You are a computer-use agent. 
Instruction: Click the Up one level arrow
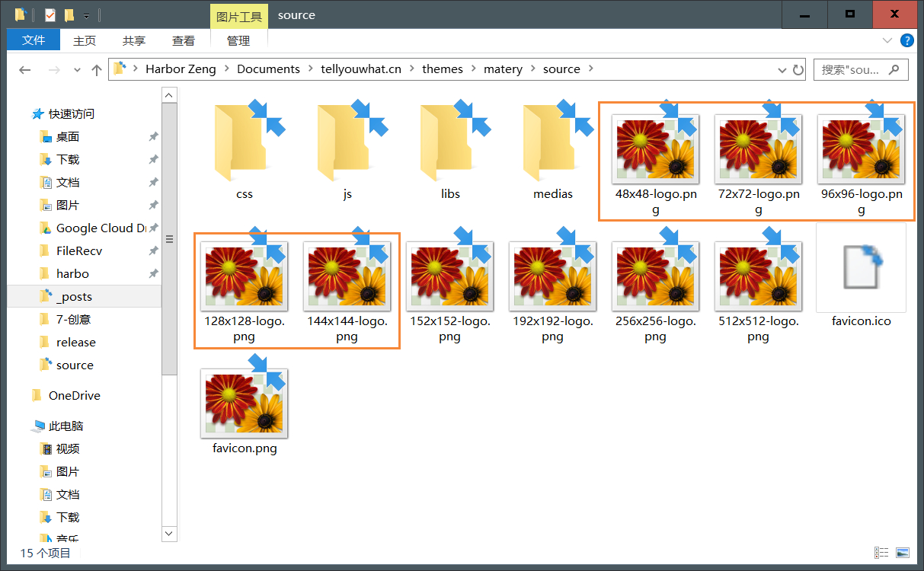97,69
